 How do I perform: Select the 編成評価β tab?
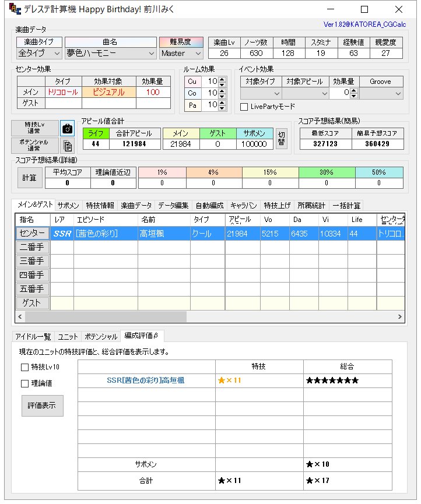click(141, 336)
